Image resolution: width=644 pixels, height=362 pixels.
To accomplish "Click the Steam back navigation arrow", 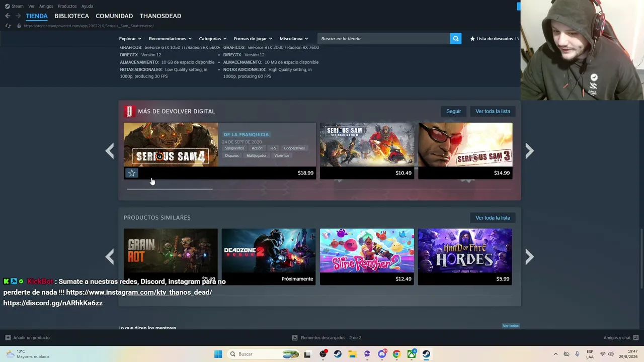I will point(8,16).
